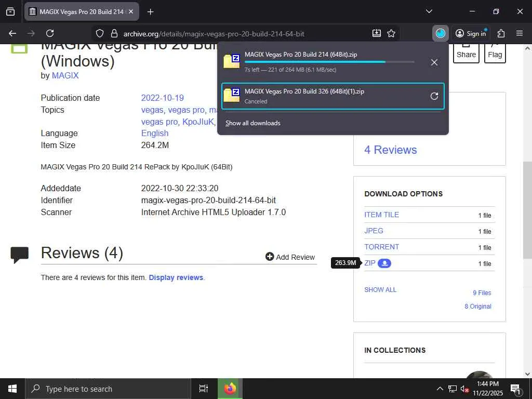Viewport: 532px width, 399px height.
Task: Click the Share button
Action: pos(466,54)
